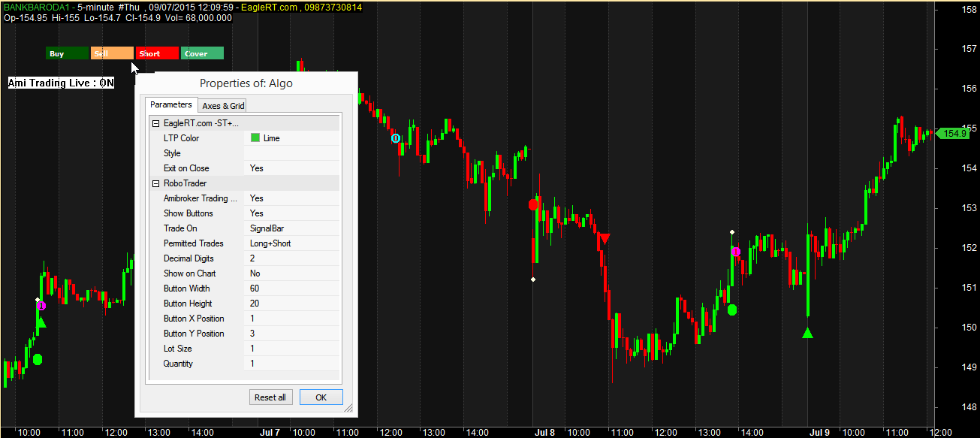The width and height of the screenshot is (980, 438).
Task: Click the green Buy trading button
Action: point(65,53)
